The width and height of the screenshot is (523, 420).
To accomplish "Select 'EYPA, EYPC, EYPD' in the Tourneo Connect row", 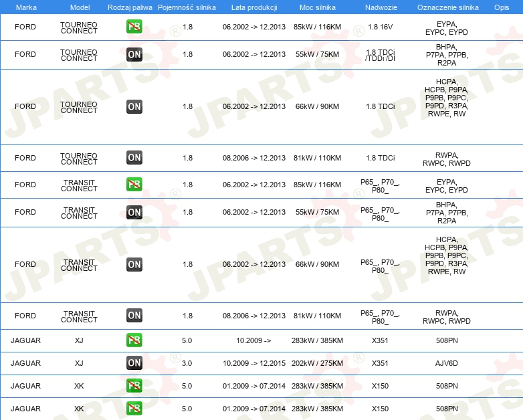I will [x=447, y=28].
